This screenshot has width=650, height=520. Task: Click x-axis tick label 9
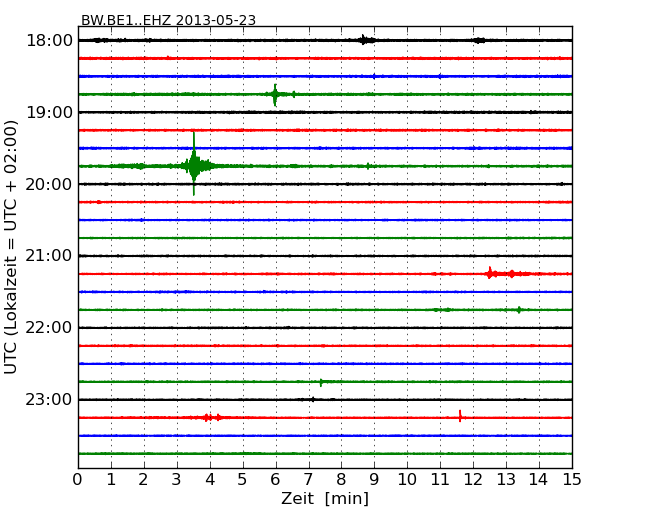pyautogui.click(x=374, y=480)
